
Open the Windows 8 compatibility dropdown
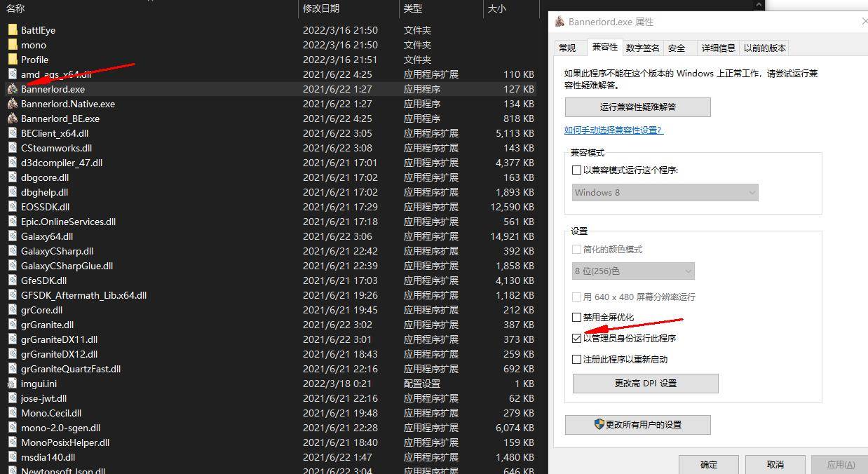(x=665, y=193)
